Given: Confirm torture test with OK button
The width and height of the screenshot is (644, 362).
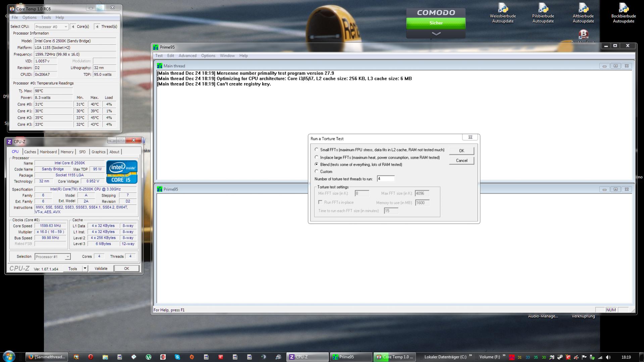Looking at the screenshot, I should coord(461,151).
